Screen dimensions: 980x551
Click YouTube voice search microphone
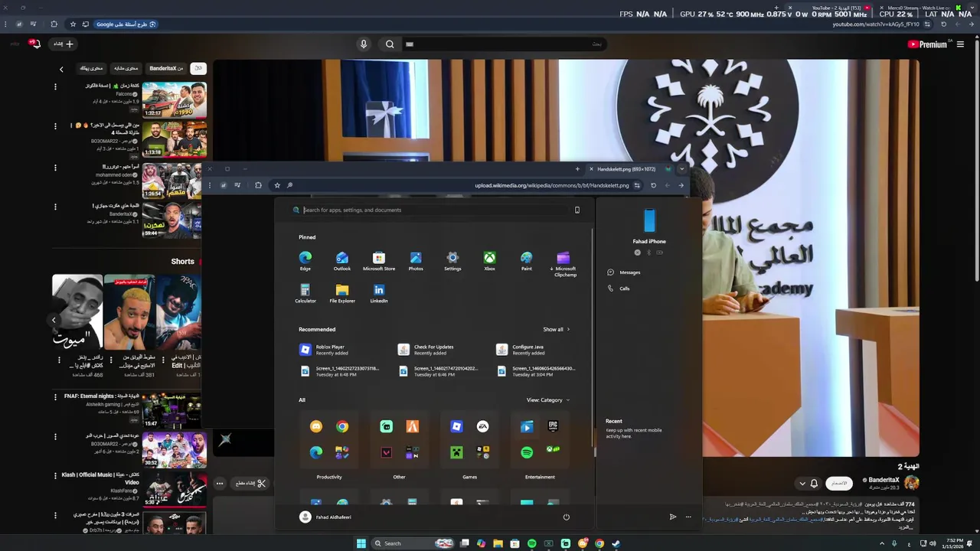pyautogui.click(x=364, y=44)
